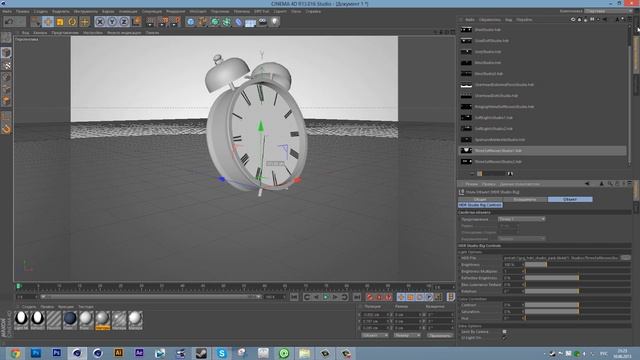Screen dimensions: 640x360
Task: Click the light bulb icon in the toolbar
Action: pyautogui.click(x=275, y=22)
